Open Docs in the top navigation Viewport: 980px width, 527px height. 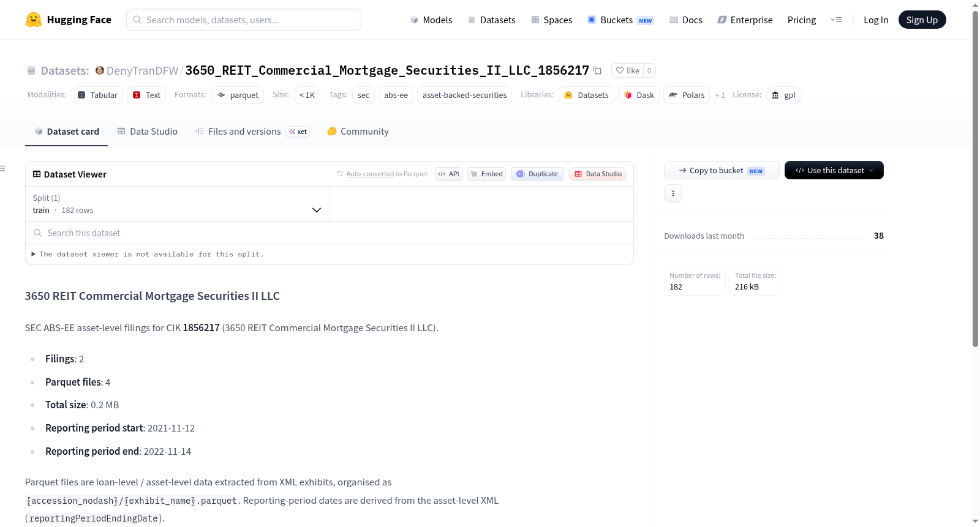tap(686, 20)
